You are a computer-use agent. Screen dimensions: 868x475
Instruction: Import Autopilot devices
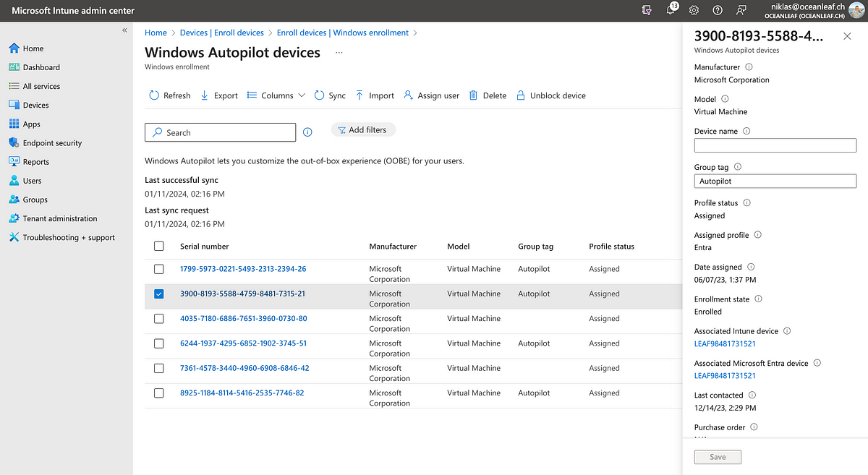click(x=375, y=95)
